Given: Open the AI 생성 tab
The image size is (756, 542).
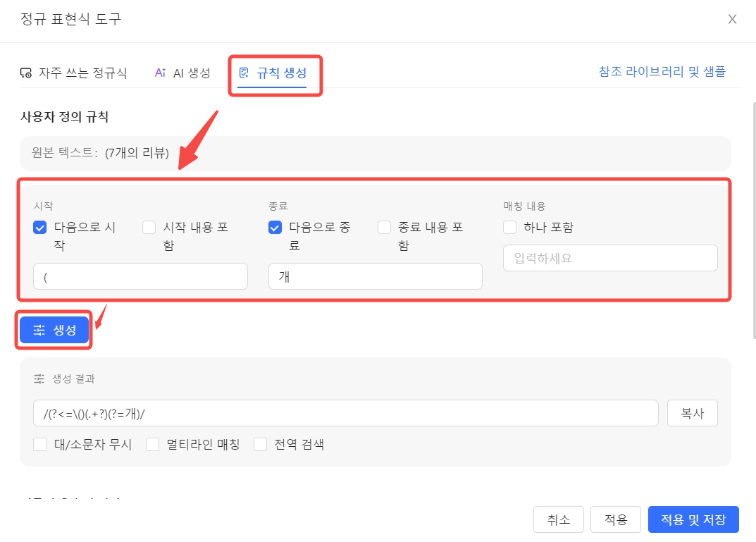Looking at the screenshot, I should (182, 73).
